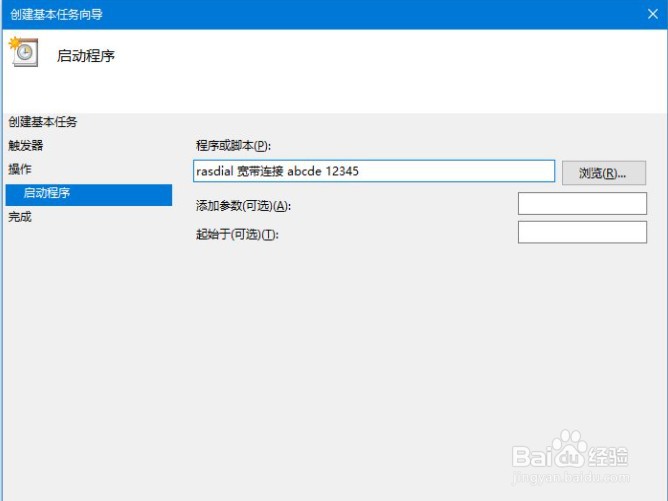Select 创建基本任务 step in sidebar

[43, 122]
